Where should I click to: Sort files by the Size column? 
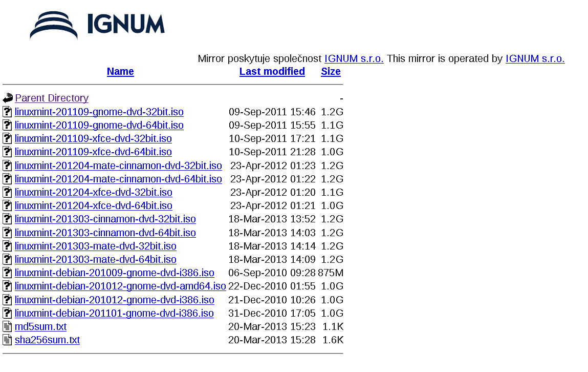[x=331, y=72]
